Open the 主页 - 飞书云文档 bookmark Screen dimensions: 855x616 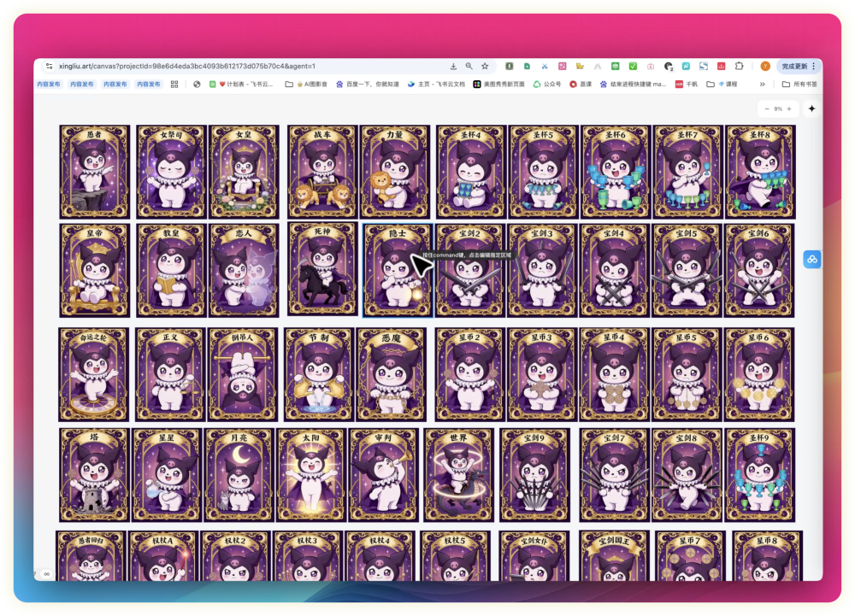436,85
